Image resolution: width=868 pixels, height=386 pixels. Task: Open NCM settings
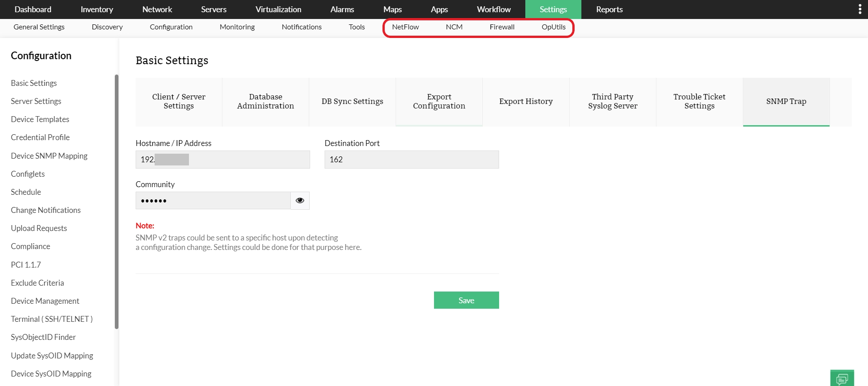pos(454,27)
